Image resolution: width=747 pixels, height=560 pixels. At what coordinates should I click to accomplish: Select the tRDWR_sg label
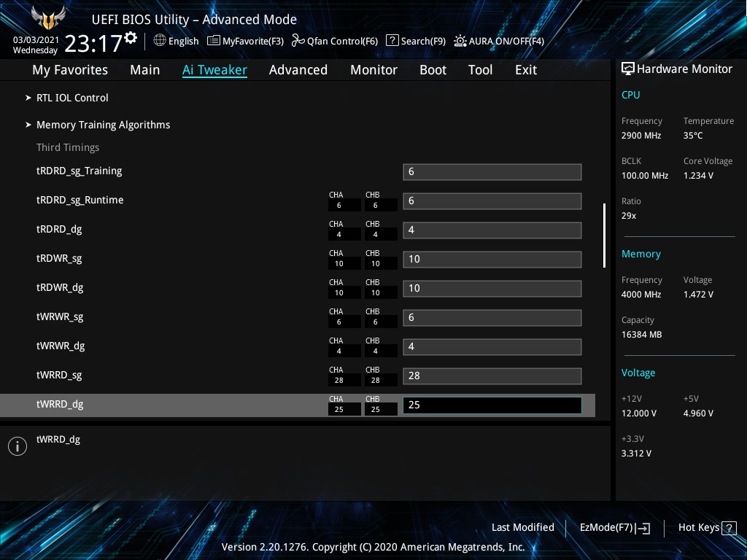pyautogui.click(x=59, y=259)
